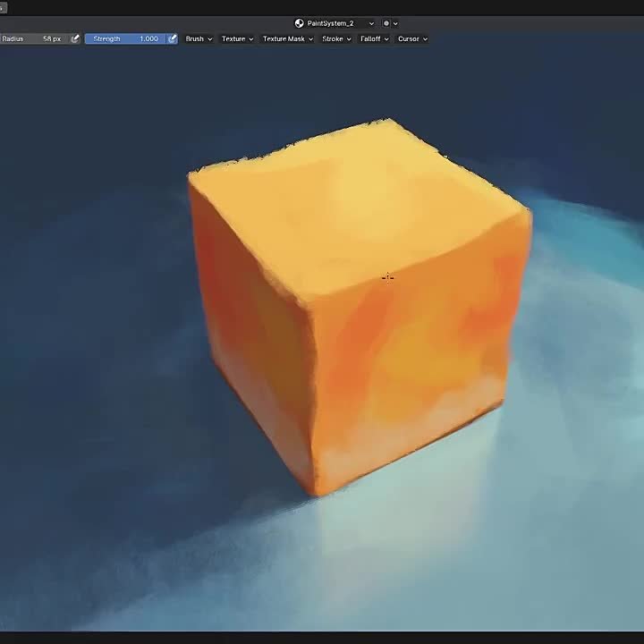Screen dimensions: 644x644
Task: Click the Cursor header button
Action: [x=412, y=39]
